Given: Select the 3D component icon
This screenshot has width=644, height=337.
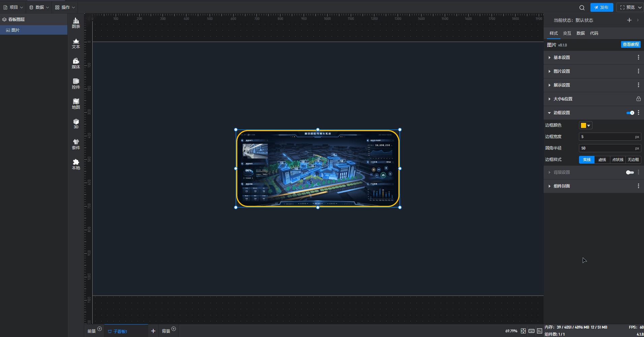Looking at the screenshot, I should 76,124.
